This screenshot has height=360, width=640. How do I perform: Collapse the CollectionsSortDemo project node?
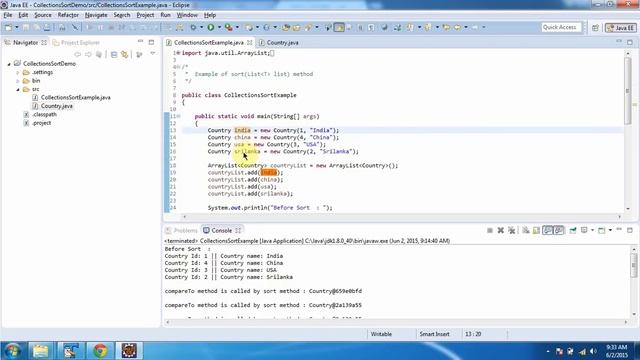click(9, 64)
